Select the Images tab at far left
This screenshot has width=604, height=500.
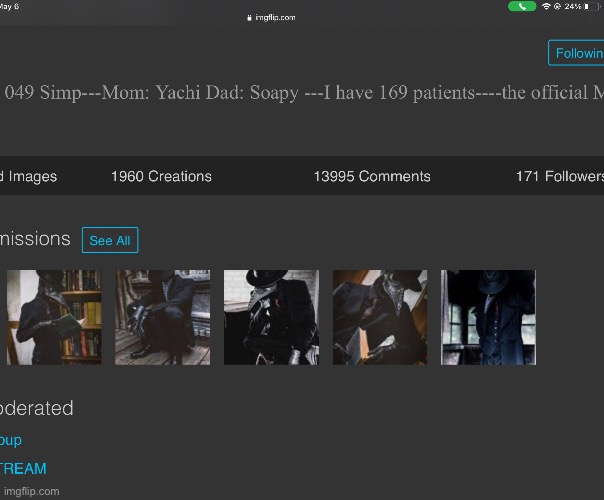pos(30,176)
